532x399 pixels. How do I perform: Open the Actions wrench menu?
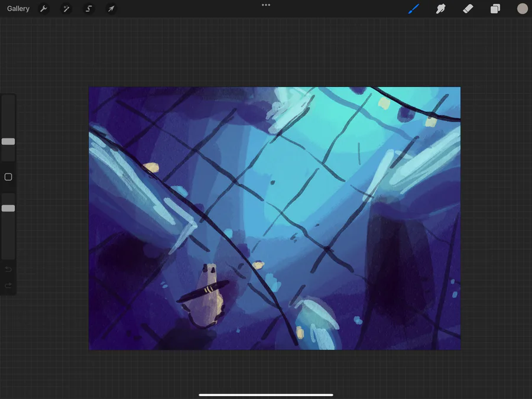43,8
